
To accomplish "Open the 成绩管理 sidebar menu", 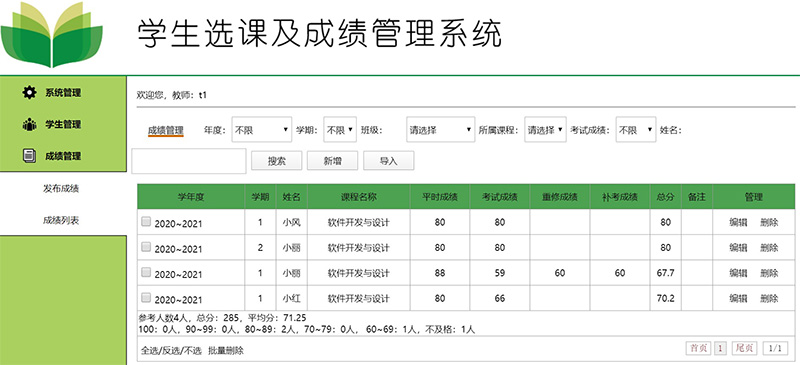I will point(63,156).
